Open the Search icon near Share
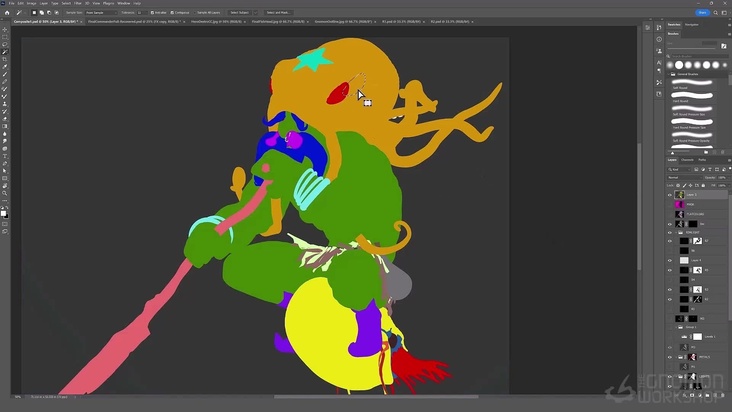 pos(716,13)
